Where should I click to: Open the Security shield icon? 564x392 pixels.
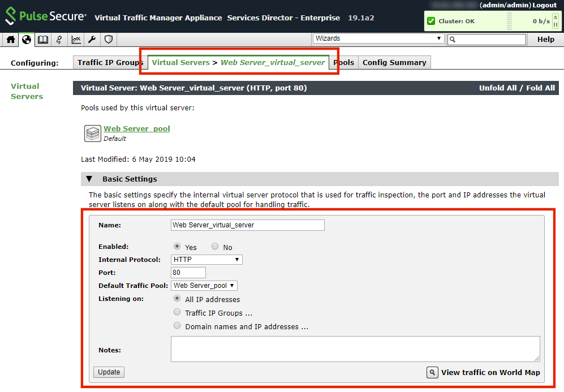[109, 40]
